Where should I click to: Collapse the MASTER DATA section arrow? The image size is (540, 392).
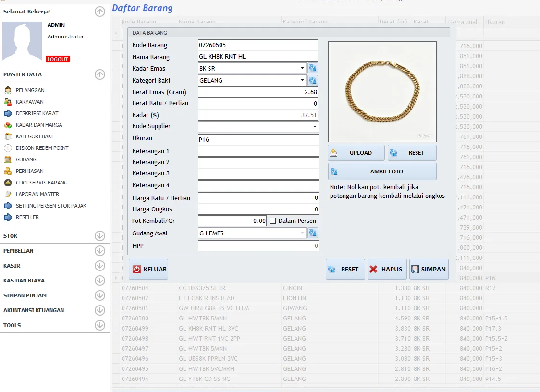100,74
